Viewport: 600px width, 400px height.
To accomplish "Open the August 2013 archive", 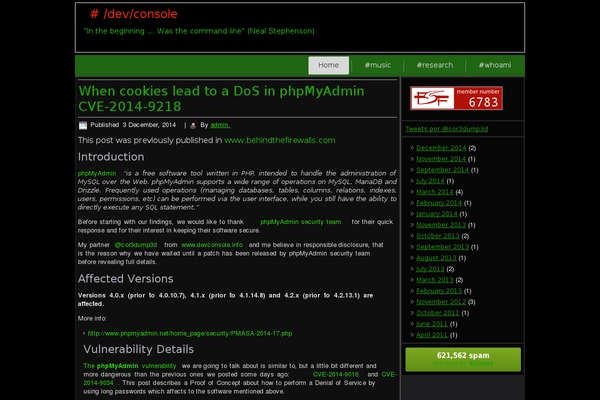I will (x=436, y=258).
